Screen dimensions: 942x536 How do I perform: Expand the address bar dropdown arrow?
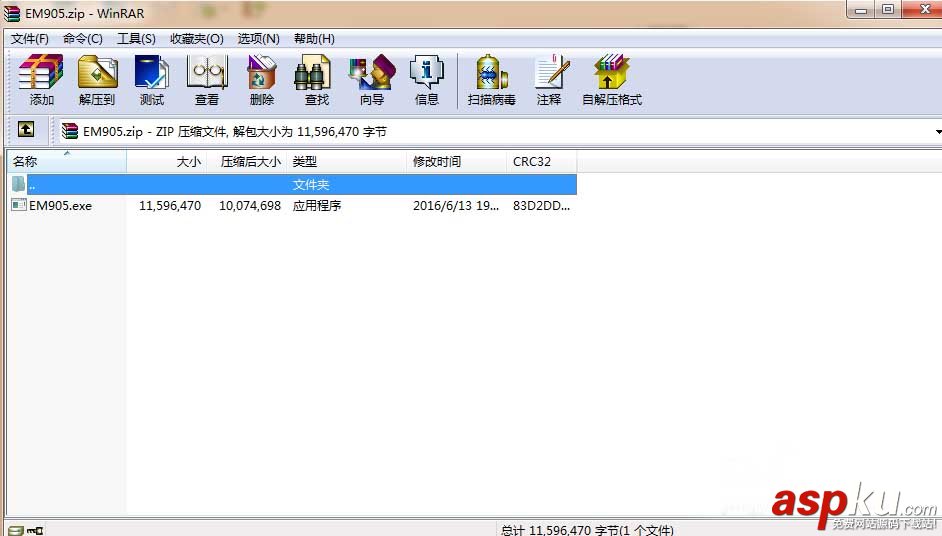point(938,132)
